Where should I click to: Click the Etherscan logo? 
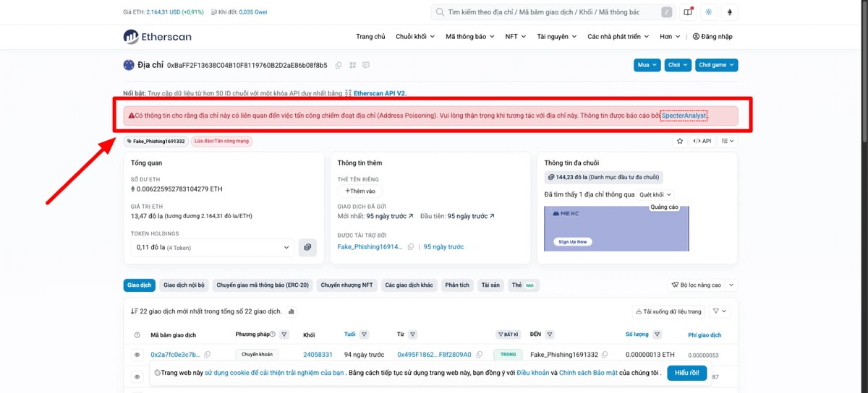tap(157, 37)
